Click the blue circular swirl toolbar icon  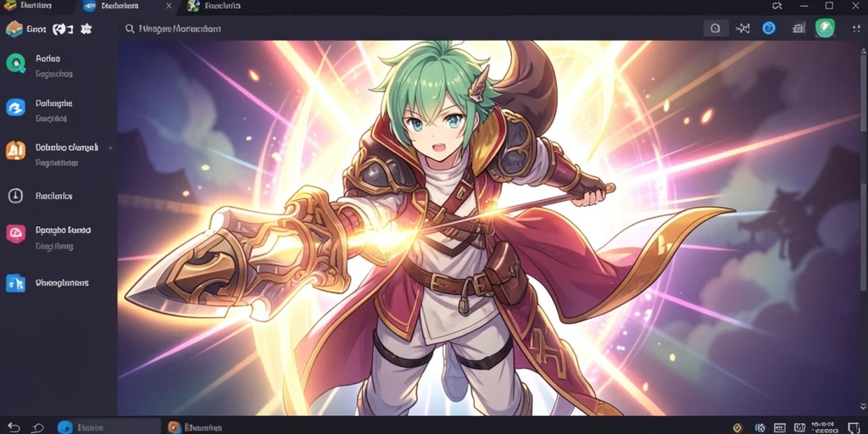point(769,28)
